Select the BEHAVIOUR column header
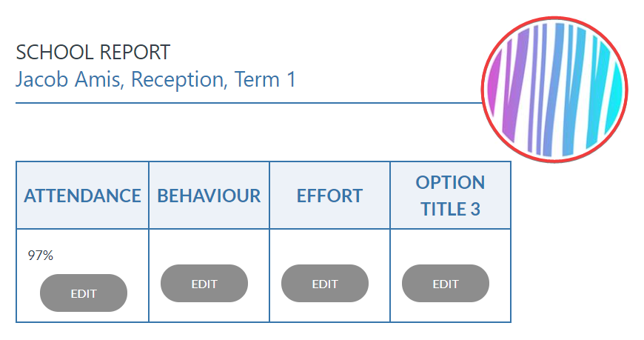The width and height of the screenshot is (644, 340). click(x=209, y=196)
